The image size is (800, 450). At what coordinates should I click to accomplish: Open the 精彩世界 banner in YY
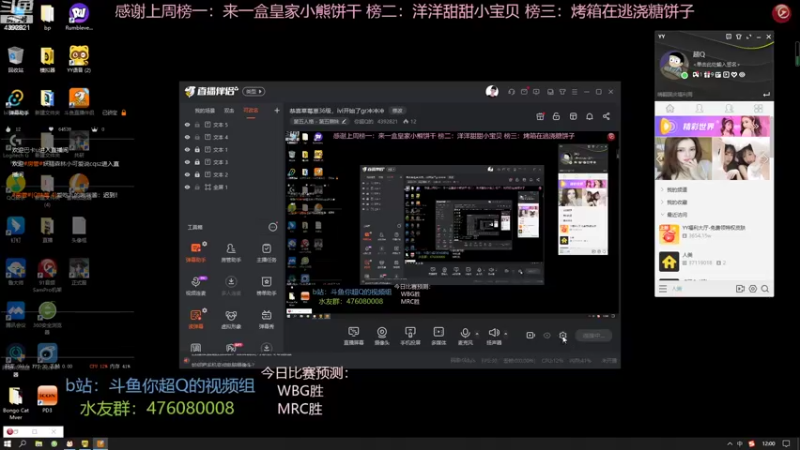(714, 126)
